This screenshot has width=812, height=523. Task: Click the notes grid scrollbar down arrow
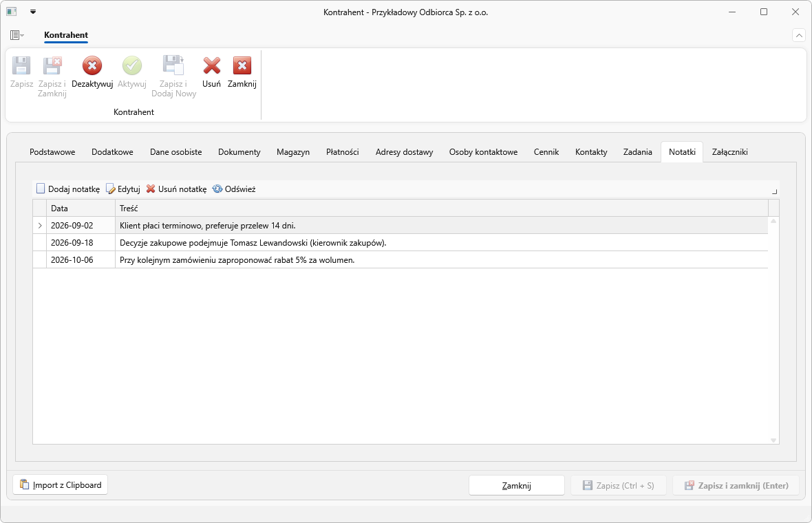(773, 440)
